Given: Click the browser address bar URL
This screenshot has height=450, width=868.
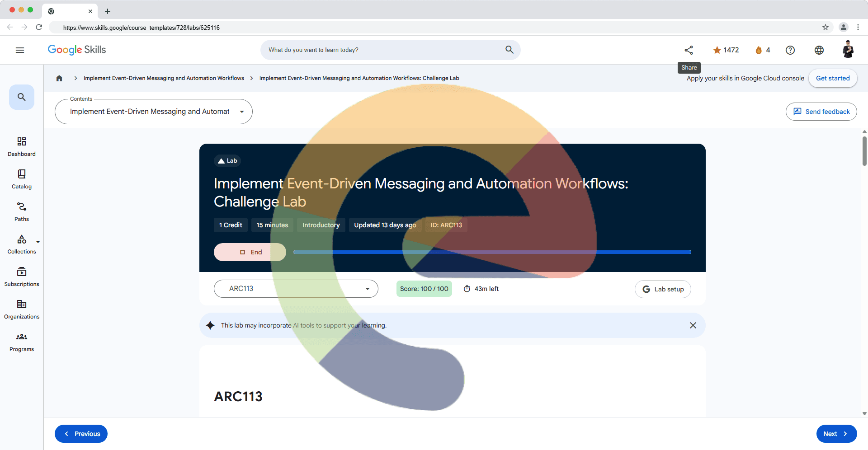Looking at the screenshot, I should click(x=142, y=28).
